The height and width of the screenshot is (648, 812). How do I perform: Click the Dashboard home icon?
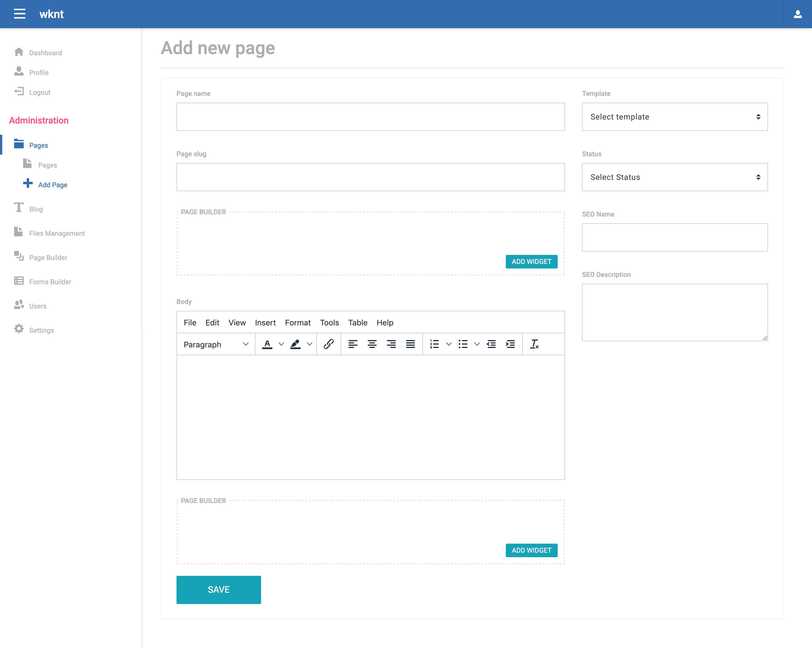[19, 52]
